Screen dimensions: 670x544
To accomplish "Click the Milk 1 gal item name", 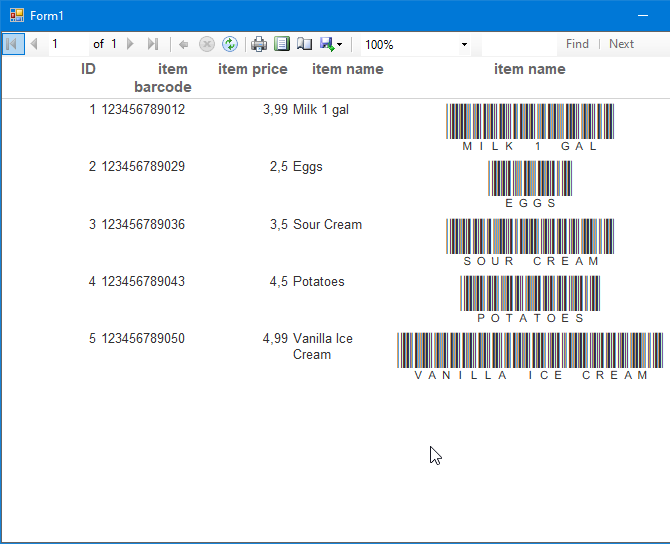I will pos(321,110).
